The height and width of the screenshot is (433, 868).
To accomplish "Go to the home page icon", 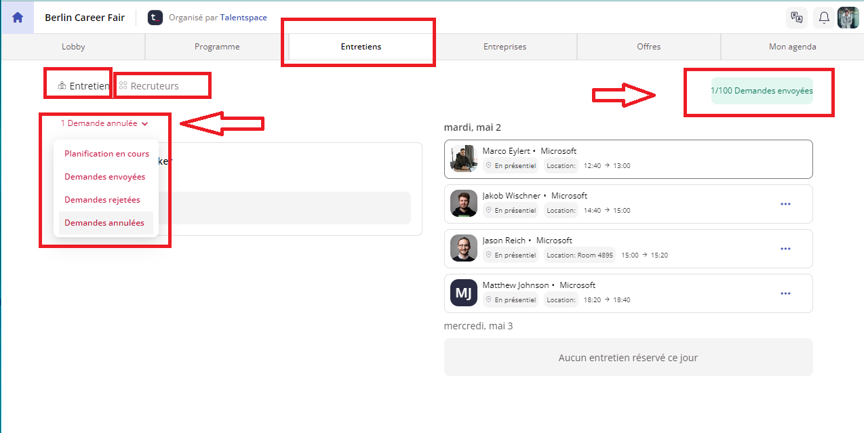I will pos(18,18).
